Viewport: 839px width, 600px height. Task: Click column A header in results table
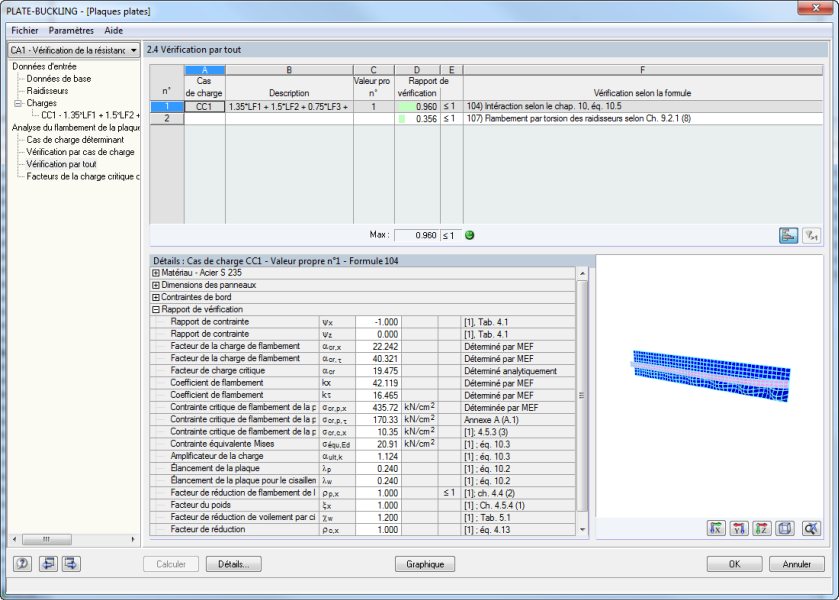pyautogui.click(x=205, y=70)
